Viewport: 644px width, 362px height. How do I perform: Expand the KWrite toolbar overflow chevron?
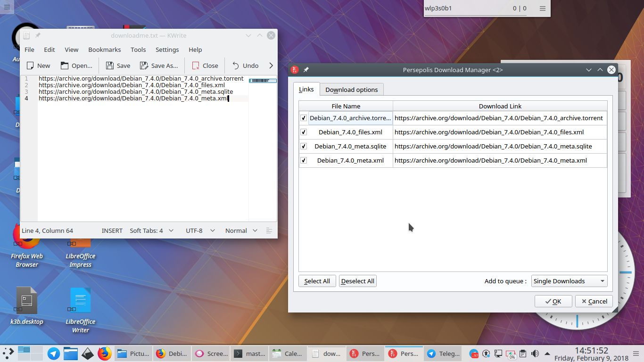coord(271,66)
